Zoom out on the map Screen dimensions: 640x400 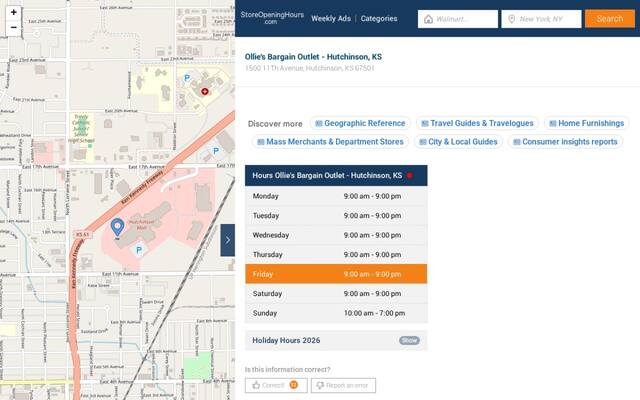[x=13, y=27]
